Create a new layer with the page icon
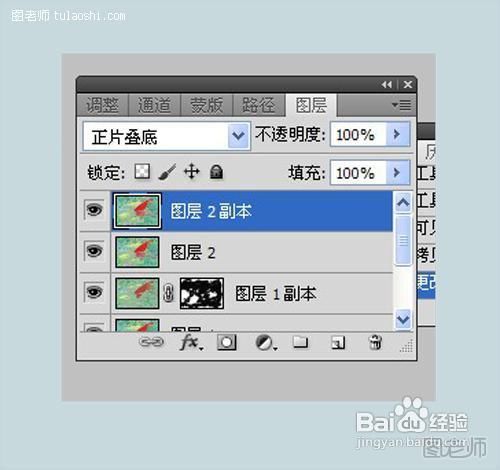Image resolution: width=500 pixels, height=470 pixels. 338,343
